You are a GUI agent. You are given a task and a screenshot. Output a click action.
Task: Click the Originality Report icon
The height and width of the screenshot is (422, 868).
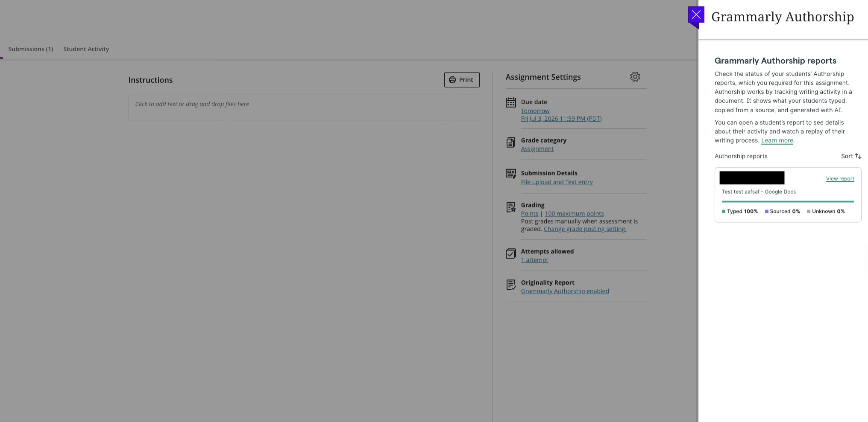click(x=511, y=285)
